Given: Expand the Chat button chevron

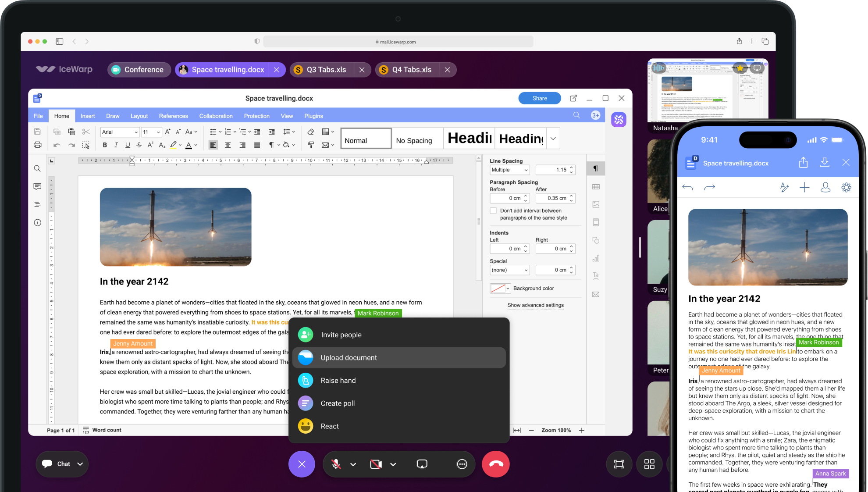Looking at the screenshot, I should (x=80, y=464).
